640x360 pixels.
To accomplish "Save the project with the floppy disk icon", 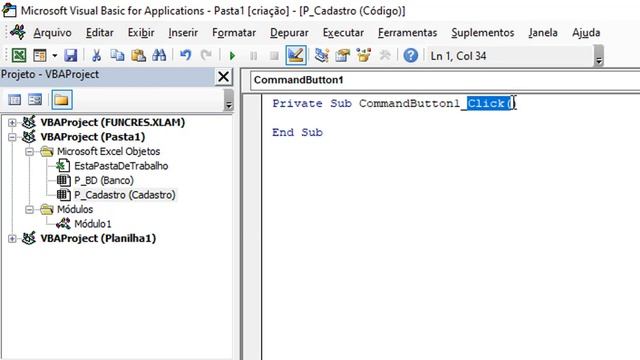I will click(71, 55).
